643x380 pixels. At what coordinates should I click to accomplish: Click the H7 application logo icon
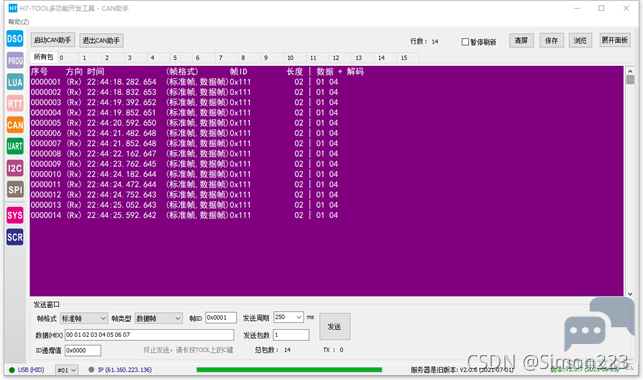point(13,8)
